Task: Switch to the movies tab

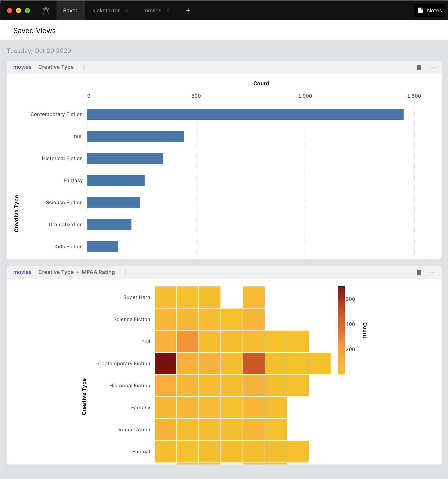Action: (x=152, y=10)
